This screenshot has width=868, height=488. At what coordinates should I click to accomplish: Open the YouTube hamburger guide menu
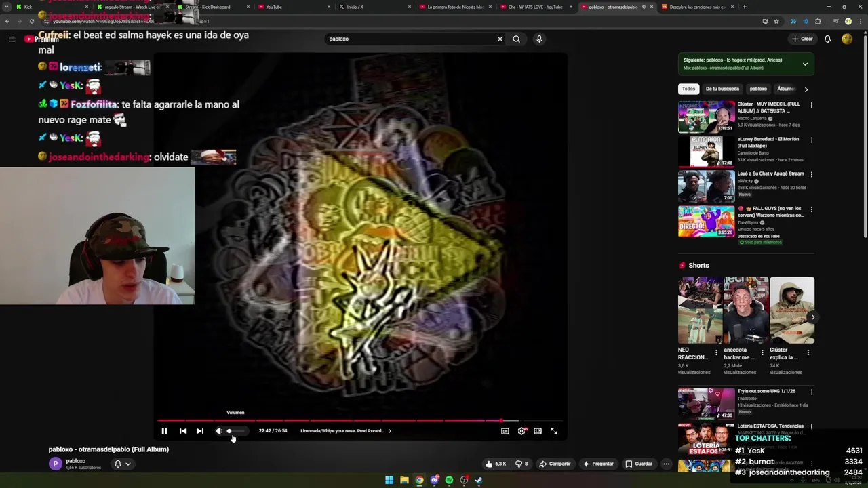[12, 39]
